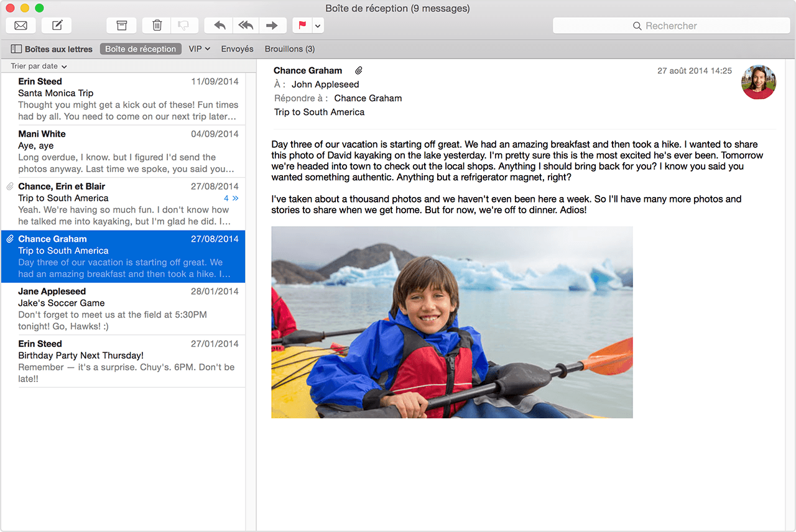Mark the message as junk
The width and height of the screenshot is (796, 532).
pyautogui.click(x=184, y=25)
